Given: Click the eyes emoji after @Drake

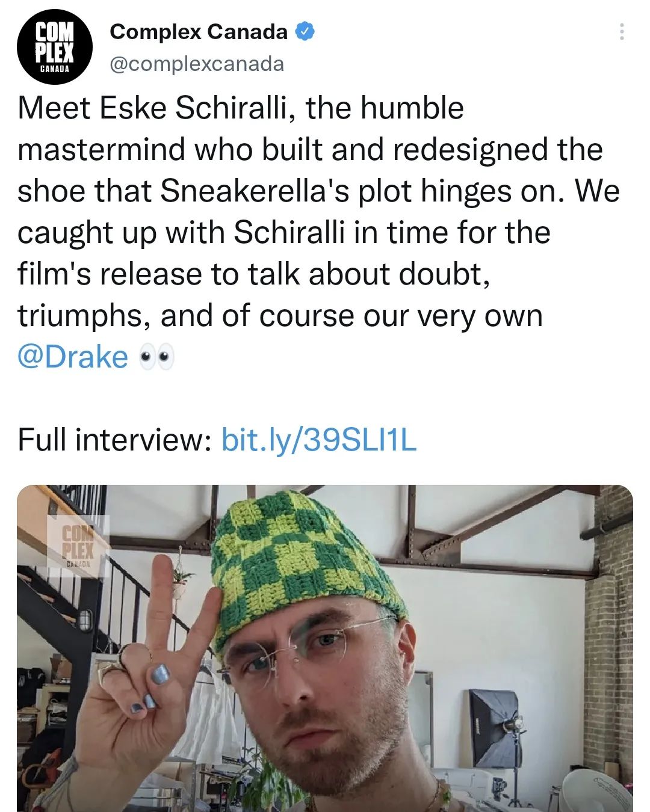Looking at the screenshot, I should point(156,358).
